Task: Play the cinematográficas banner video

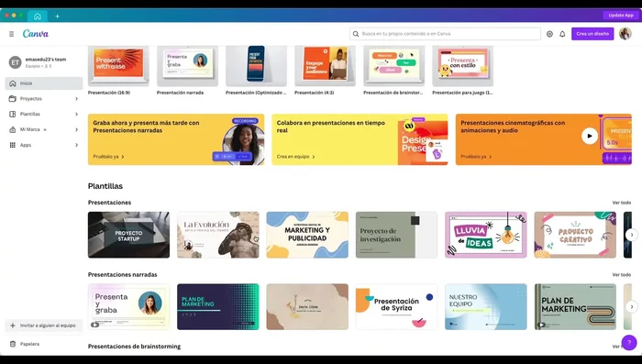Action: point(589,136)
